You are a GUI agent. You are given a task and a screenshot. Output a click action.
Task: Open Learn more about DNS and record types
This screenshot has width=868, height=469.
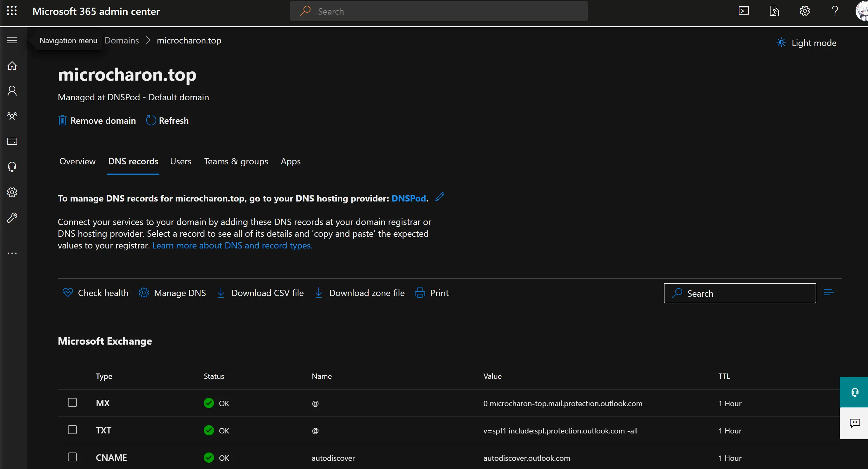pos(232,245)
